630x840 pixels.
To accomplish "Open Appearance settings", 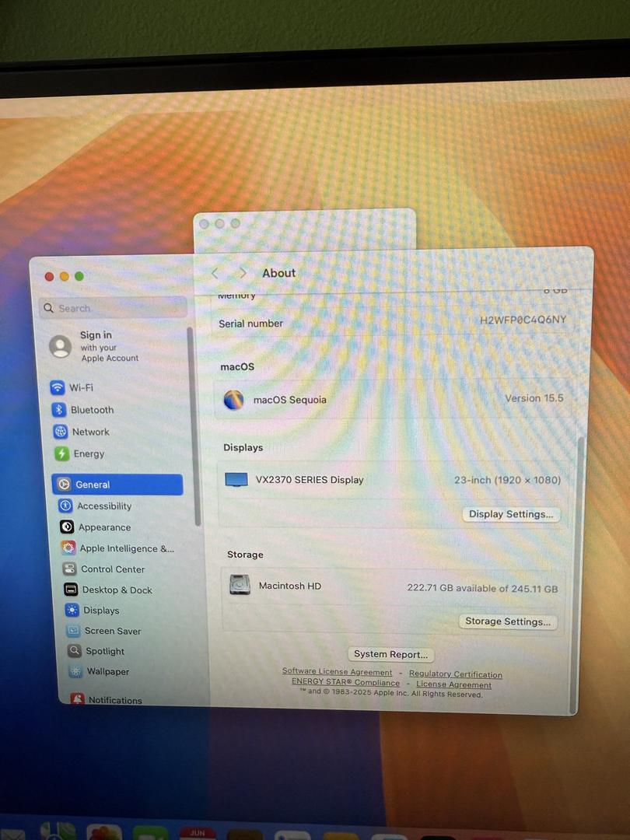I will [96, 527].
